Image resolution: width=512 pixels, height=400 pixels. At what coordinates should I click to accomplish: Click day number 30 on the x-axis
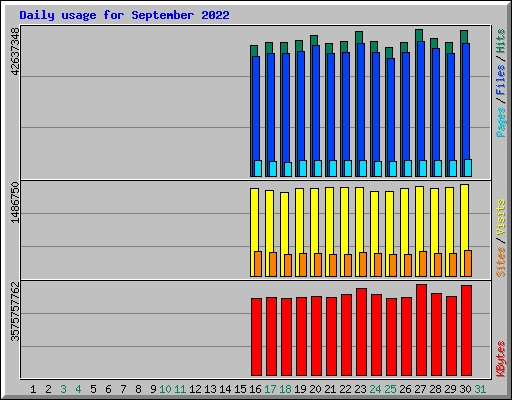click(x=465, y=389)
